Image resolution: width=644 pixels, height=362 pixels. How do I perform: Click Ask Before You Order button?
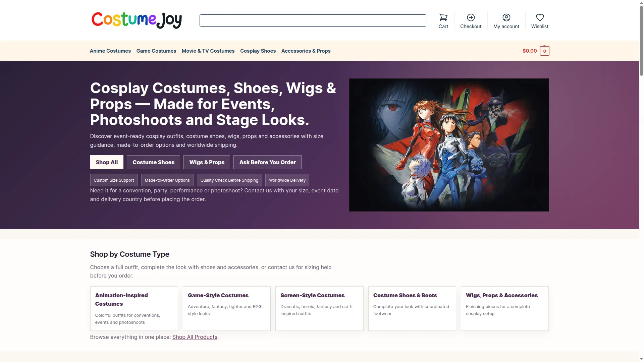click(267, 162)
